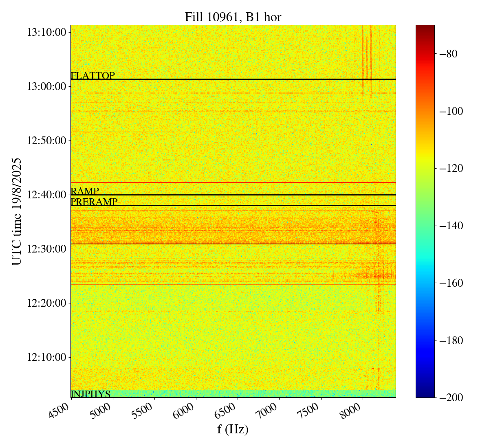Image resolution: width=489 pixels, height=448 pixels.
Task: Click the 12:10:00 time tick label
Action: tap(46, 357)
